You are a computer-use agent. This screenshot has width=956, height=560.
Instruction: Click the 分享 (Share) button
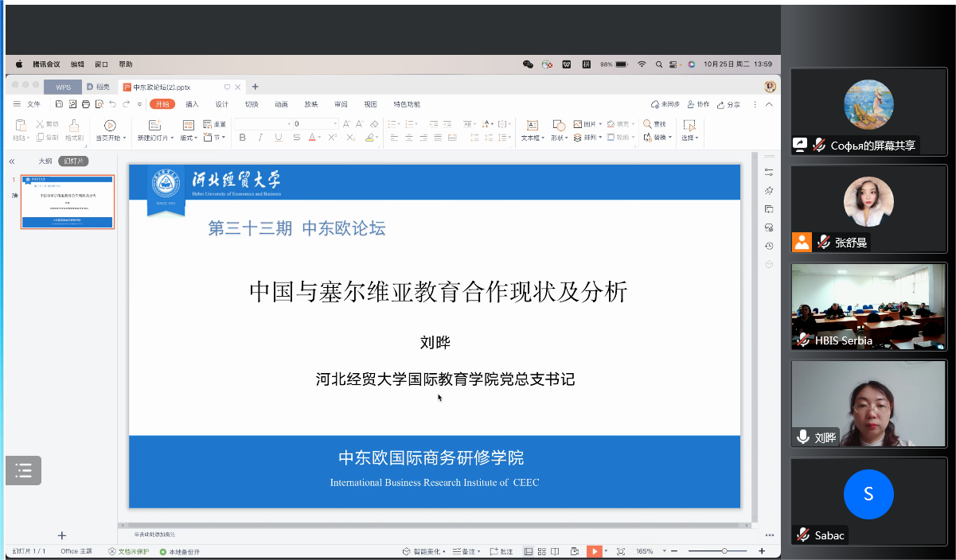[728, 104]
